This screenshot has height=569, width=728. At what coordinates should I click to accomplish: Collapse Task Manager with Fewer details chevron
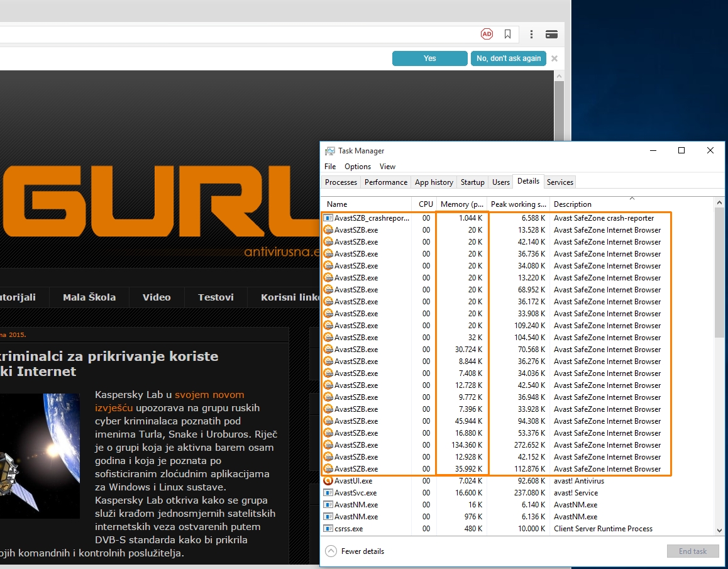331,551
